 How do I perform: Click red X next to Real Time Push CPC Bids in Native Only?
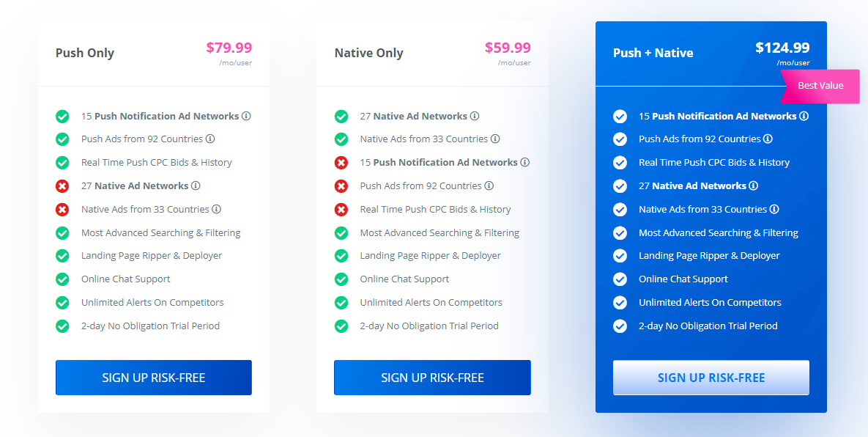pyautogui.click(x=341, y=209)
